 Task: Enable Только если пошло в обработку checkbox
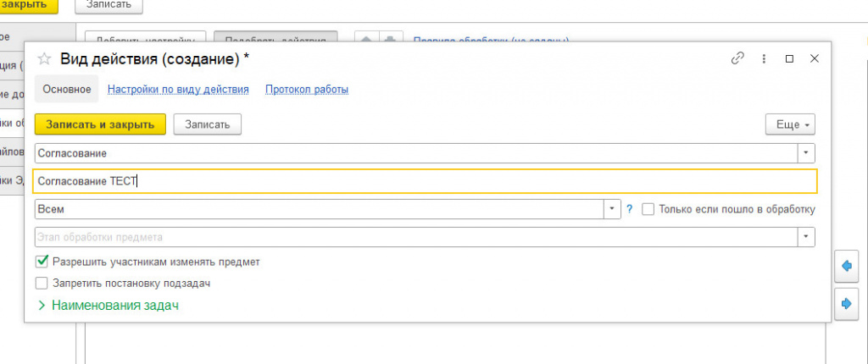648,209
